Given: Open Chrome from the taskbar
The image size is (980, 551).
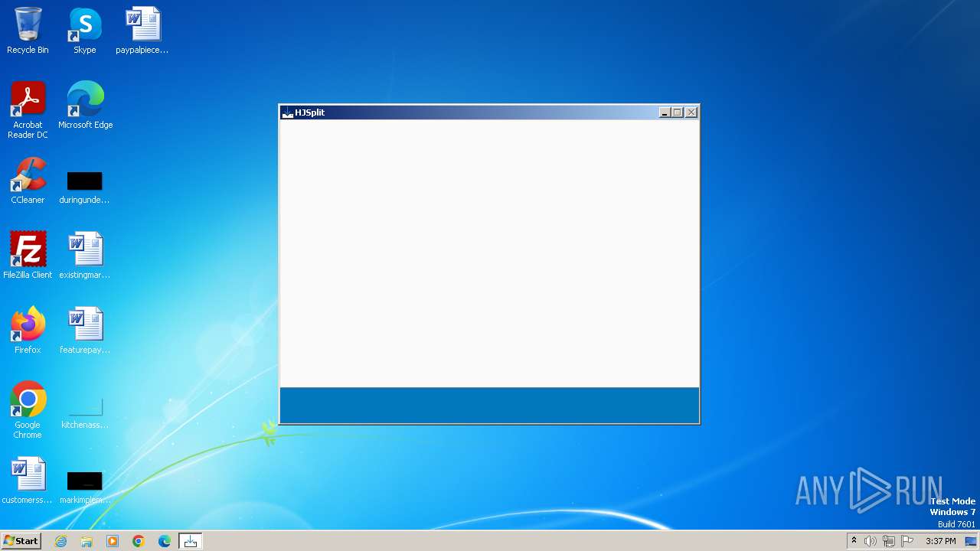Looking at the screenshot, I should pos(139,541).
